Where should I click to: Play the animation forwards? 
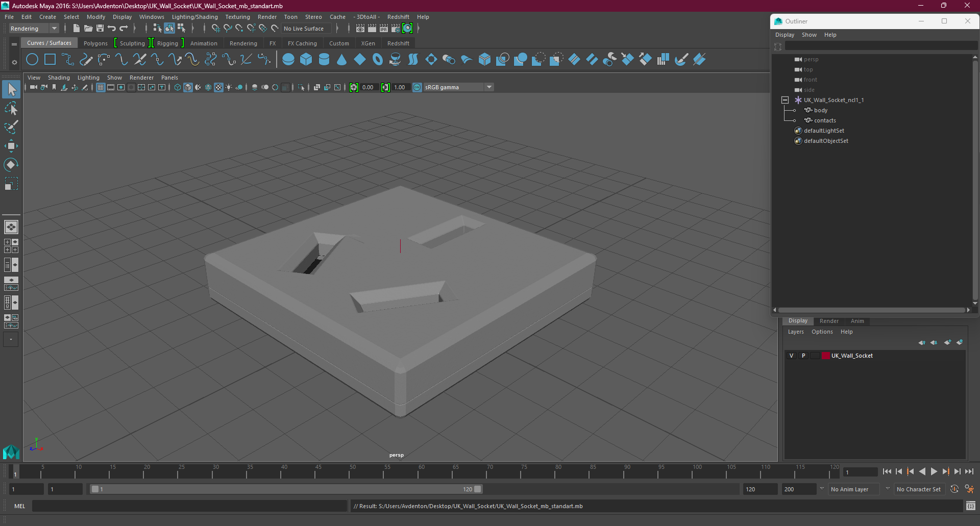click(934, 471)
